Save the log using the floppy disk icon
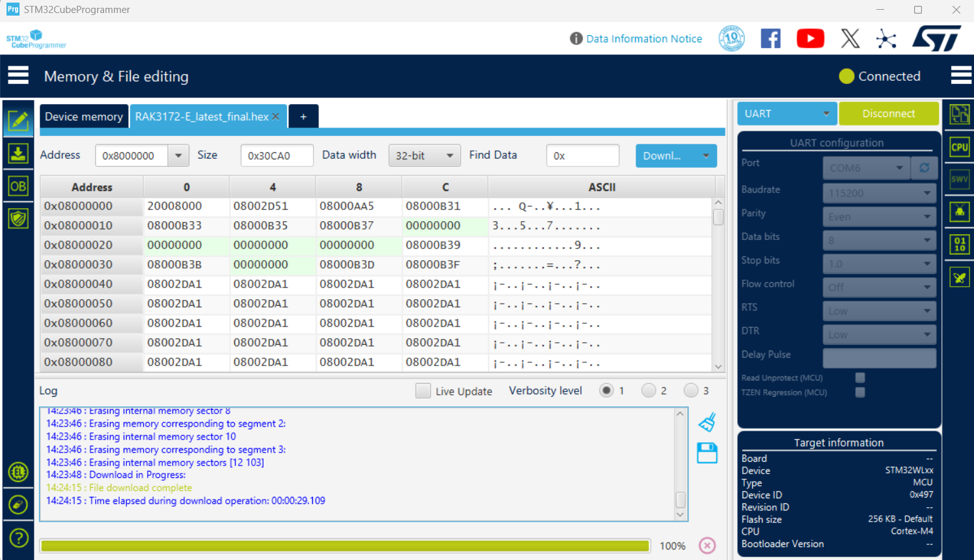This screenshot has width=974, height=560. [707, 453]
